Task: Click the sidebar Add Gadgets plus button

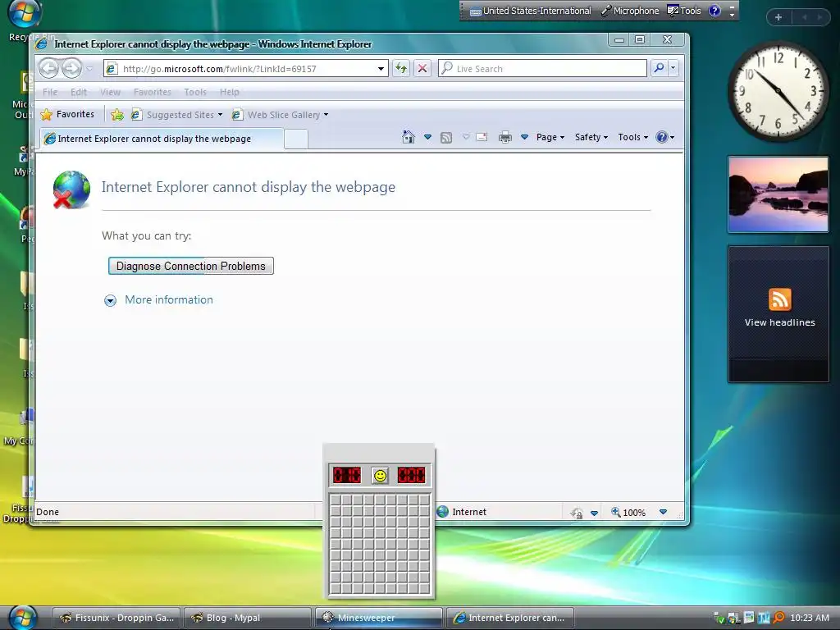Action: click(x=778, y=17)
